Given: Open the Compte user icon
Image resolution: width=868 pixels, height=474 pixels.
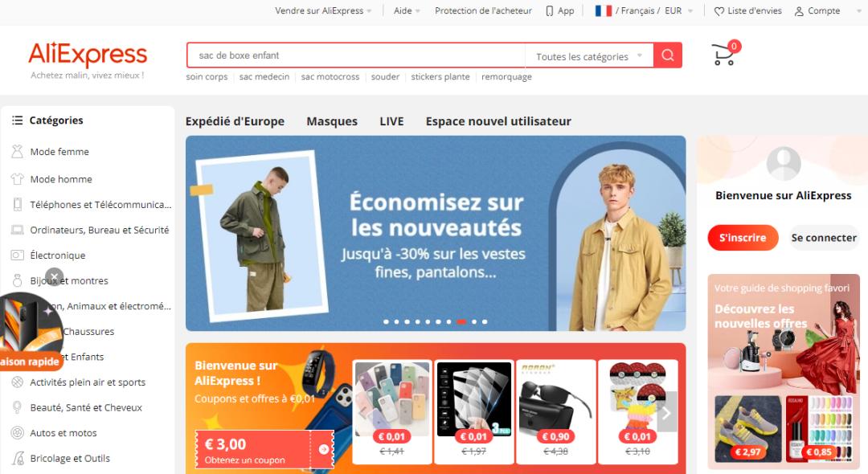Looking at the screenshot, I should click(x=799, y=11).
